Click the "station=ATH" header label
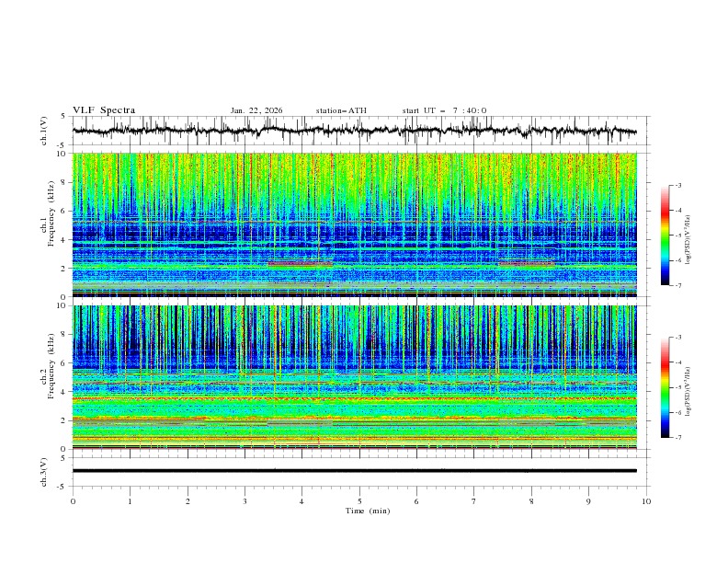The height and width of the screenshot is (563, 728). pos(341,110)
